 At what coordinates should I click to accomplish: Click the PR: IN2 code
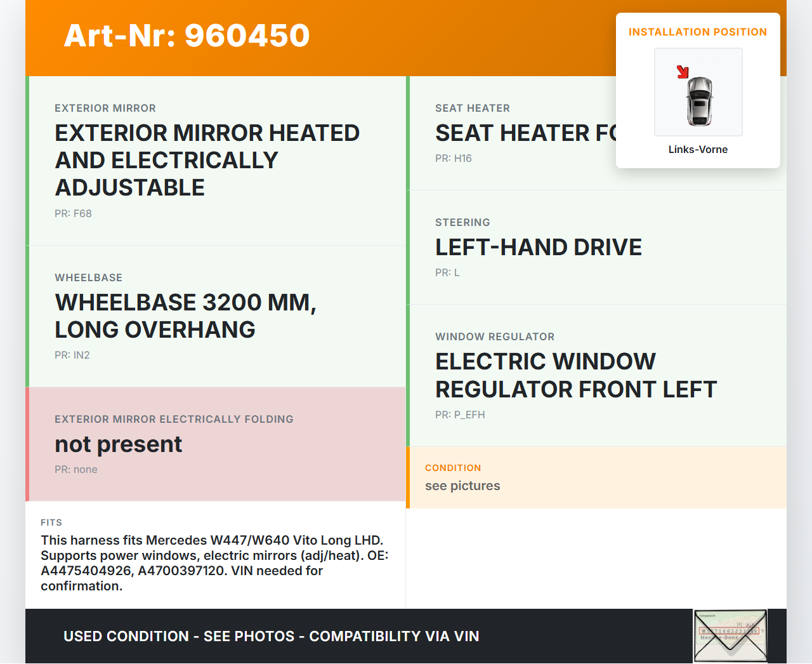pyautogui.click(x=72, y=355)
